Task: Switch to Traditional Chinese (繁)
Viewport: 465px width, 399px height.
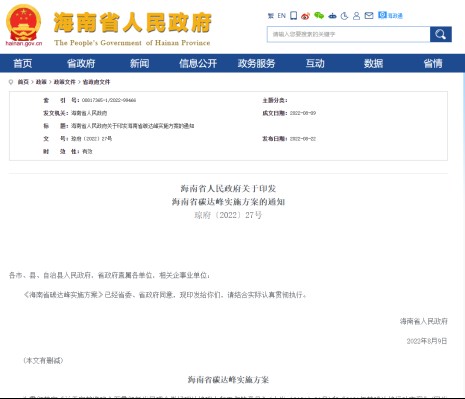Action: (271, 16)
